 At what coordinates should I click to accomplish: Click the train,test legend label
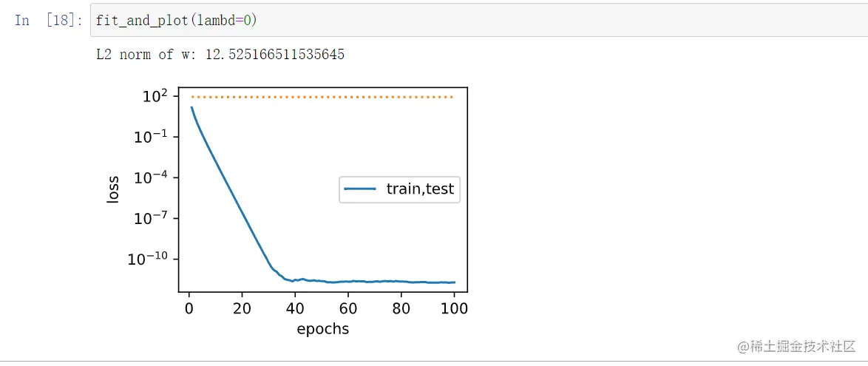(420, 189)
